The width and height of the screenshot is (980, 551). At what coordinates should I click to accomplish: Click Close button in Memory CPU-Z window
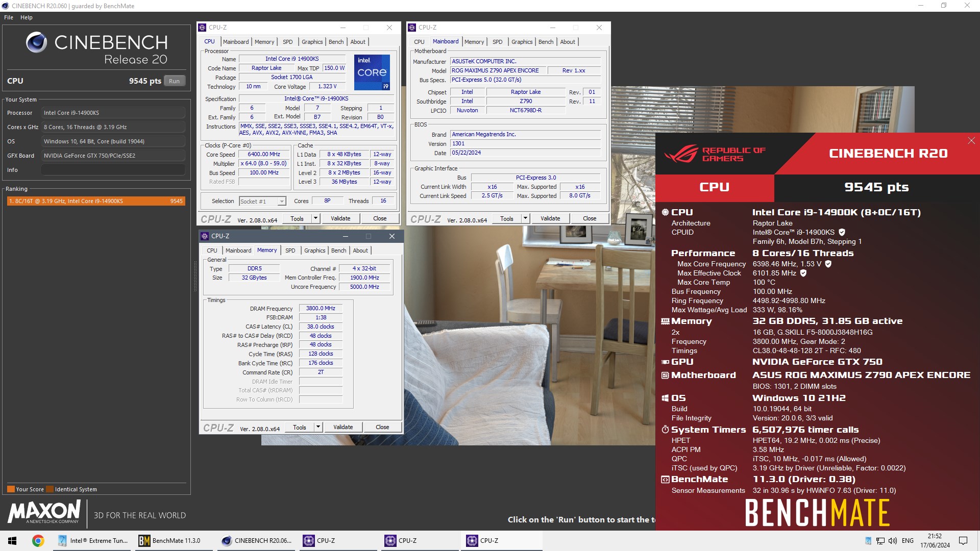382,428
